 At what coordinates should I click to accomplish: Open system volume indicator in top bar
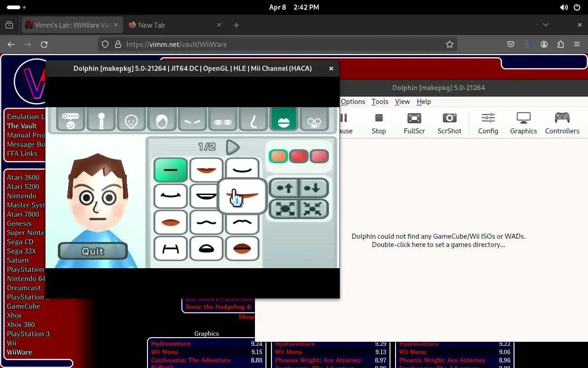pos(564,7)
